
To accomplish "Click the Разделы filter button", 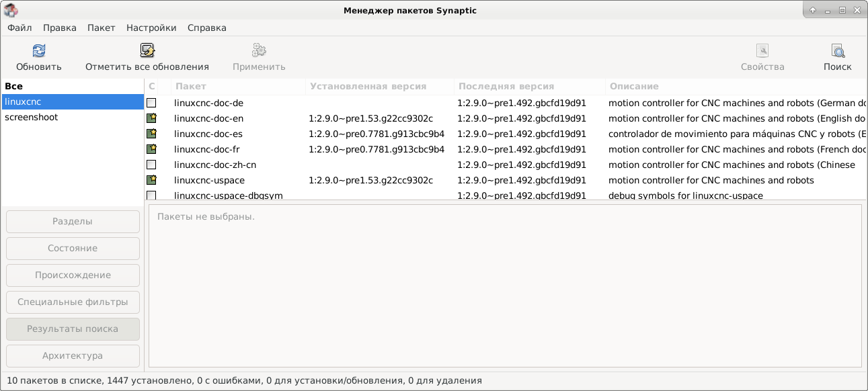I will pyautogui.click(x=73, y=221).
